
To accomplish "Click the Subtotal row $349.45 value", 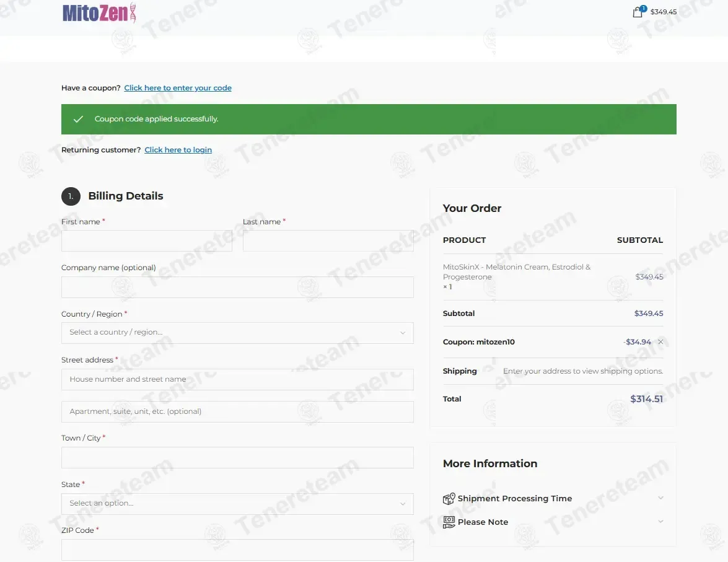I will [x=649, y=314].
